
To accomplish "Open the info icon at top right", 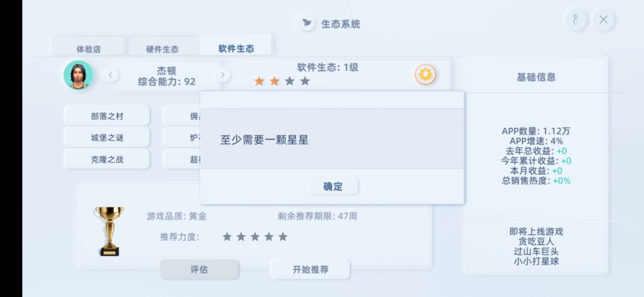I will coord(575,20).
